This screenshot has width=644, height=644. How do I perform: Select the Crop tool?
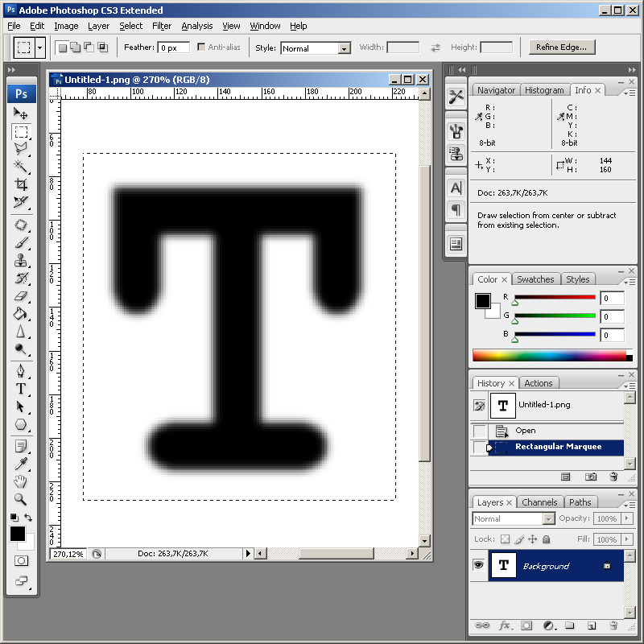coord(21,184)
